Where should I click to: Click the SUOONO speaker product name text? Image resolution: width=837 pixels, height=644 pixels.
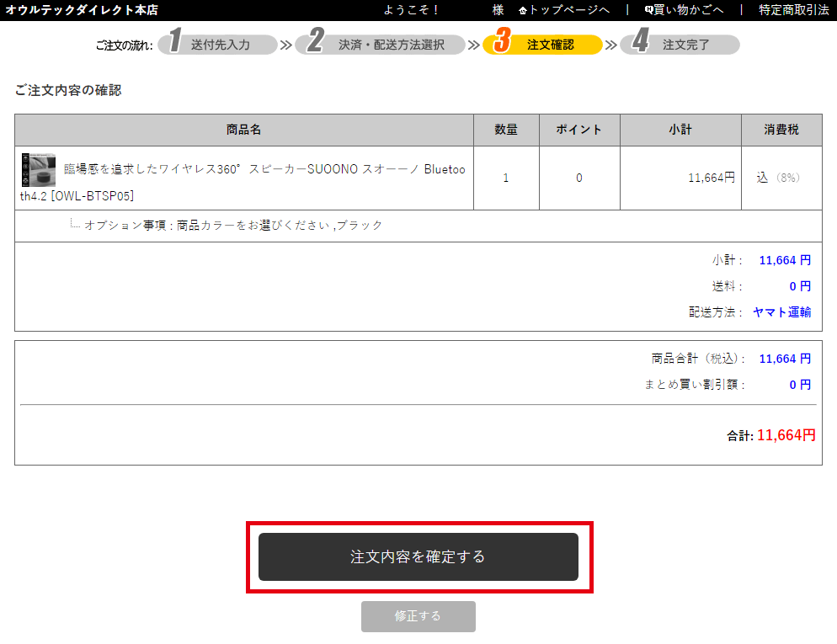click(264, 170)
